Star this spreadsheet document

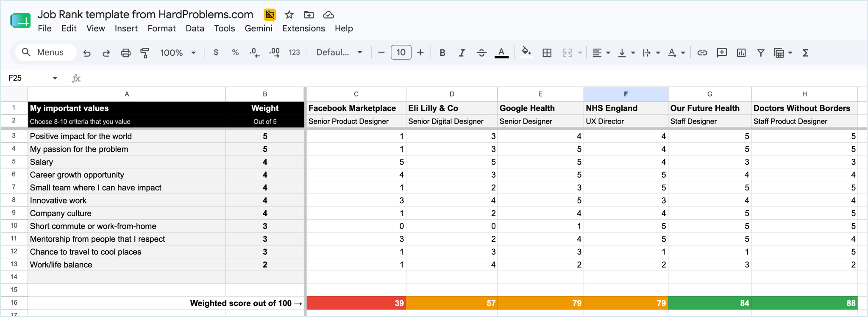(x=289, y=15)
